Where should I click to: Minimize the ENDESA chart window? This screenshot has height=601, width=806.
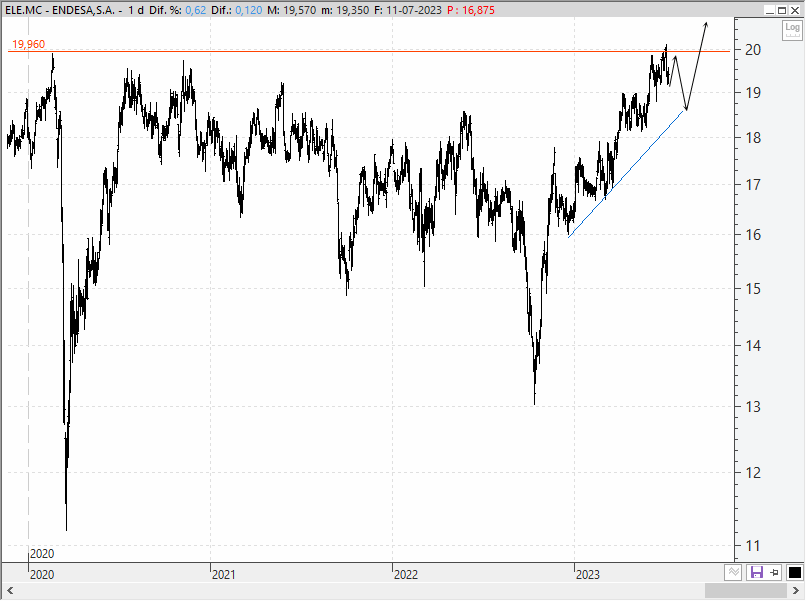tap(770, 10)
